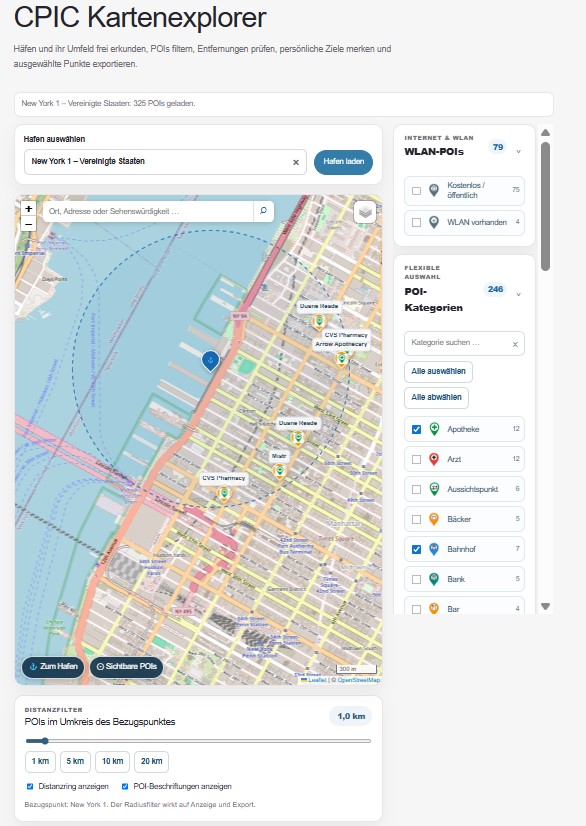
Task: Click the 1,0 km distance value badge
Action: coord(351,716)
